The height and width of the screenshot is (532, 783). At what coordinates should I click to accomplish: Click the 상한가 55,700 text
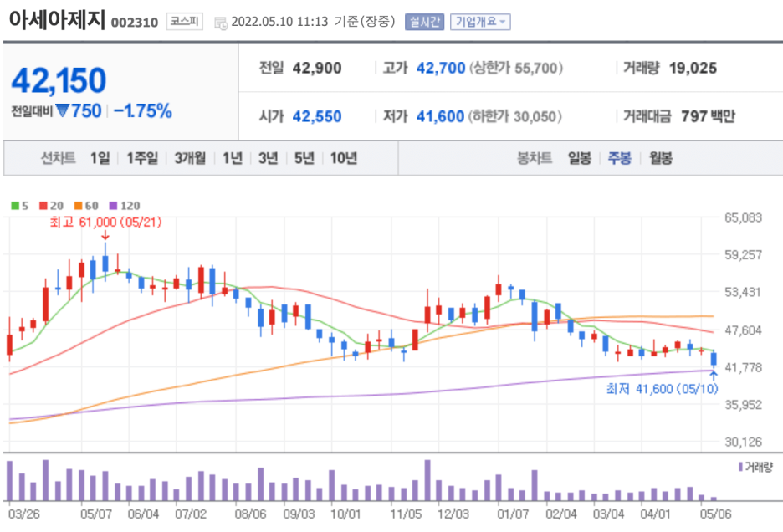(516, 68)
